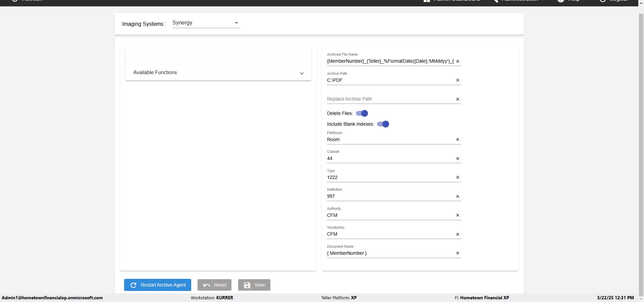Expand the Available Functions panel
Image resolution: width=644 pixels, height=302 pixels.
click(x=218, y=72)
